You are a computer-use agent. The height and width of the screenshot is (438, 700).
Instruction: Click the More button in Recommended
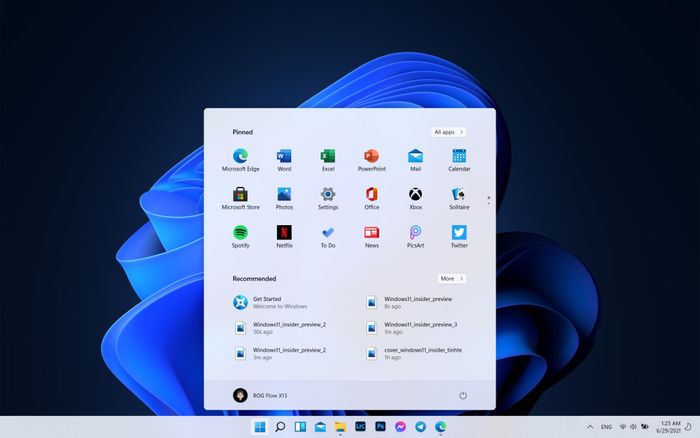452,279
